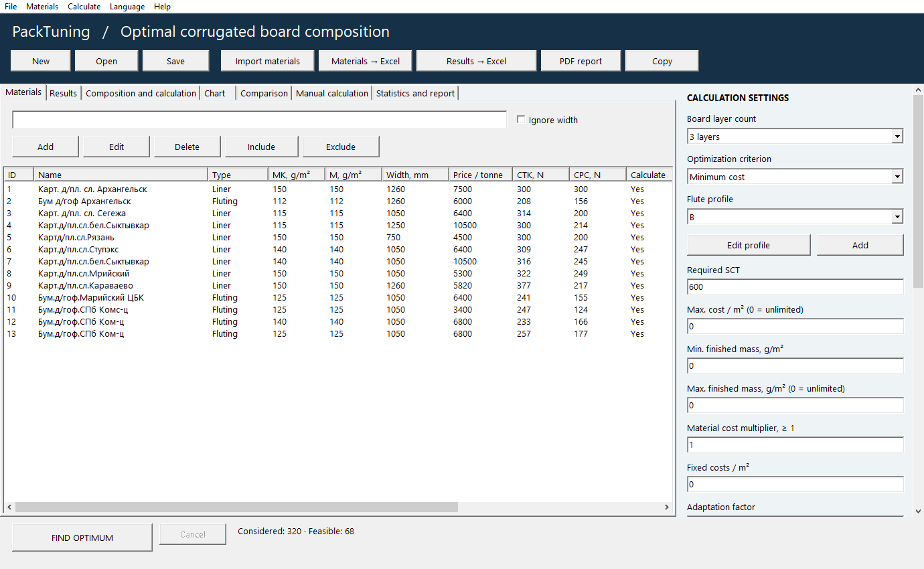Switch to Manual calculation tab
This screenshot has height=569, width=924.
(x=332, y=93)
